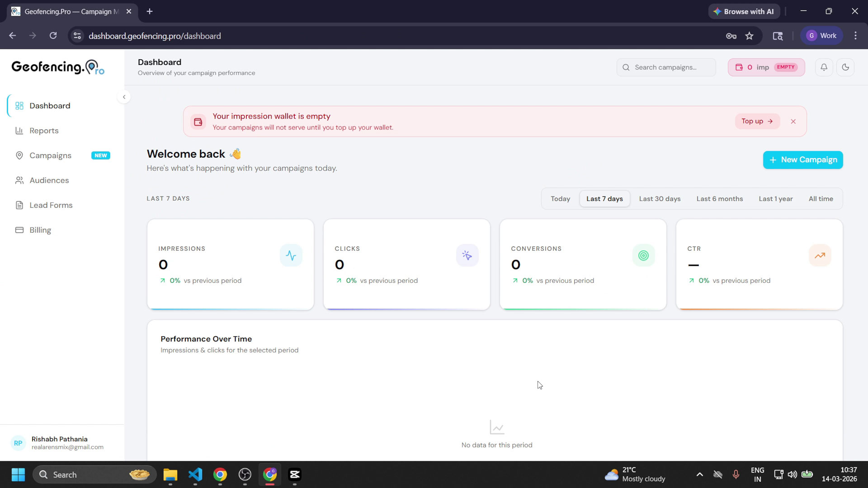This screenshot has height=488, width=868.
Task: Open the Reports section from sidebar
Action: pos(44,131)
